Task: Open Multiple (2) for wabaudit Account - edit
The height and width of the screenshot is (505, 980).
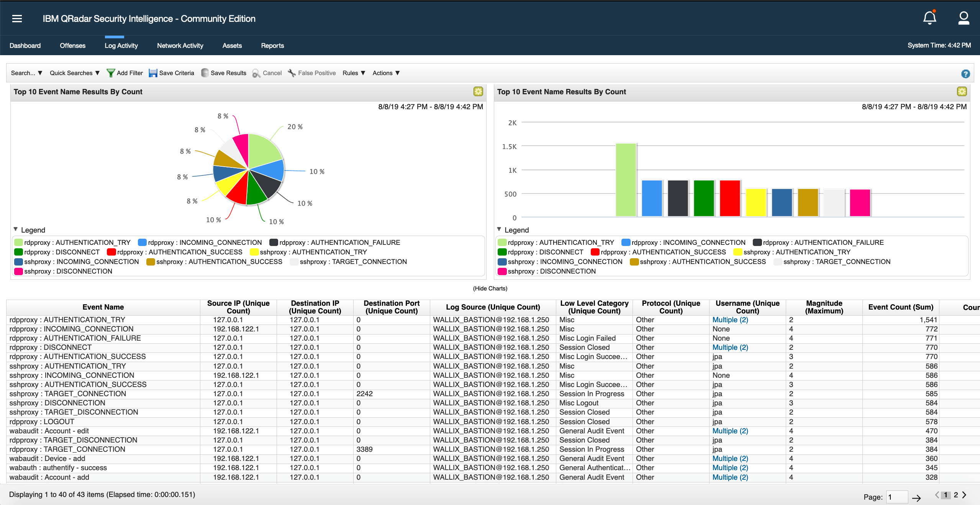Action: click(x=730, y=431)
